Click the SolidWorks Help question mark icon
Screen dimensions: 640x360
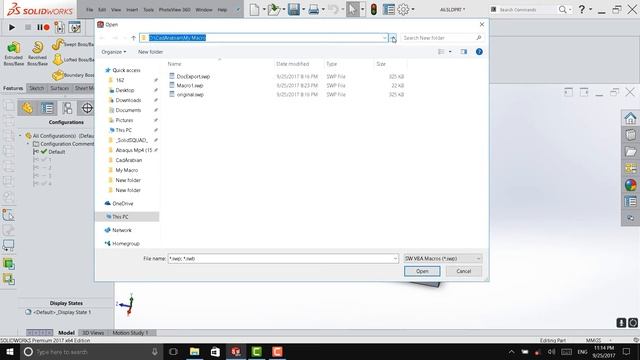pyautogui.click(x=582, y=9)
